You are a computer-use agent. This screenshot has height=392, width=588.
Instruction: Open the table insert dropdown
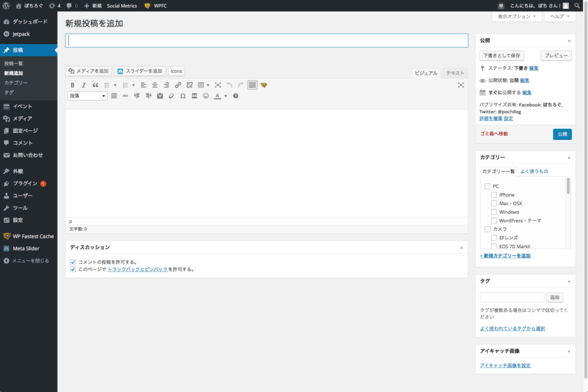pyautogui.click(x=203, y=85)
